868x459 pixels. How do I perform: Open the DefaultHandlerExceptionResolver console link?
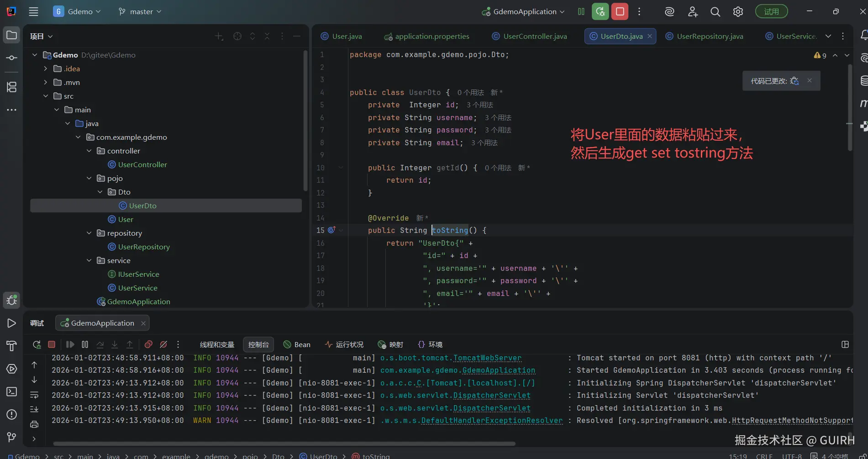coord(492,421)
